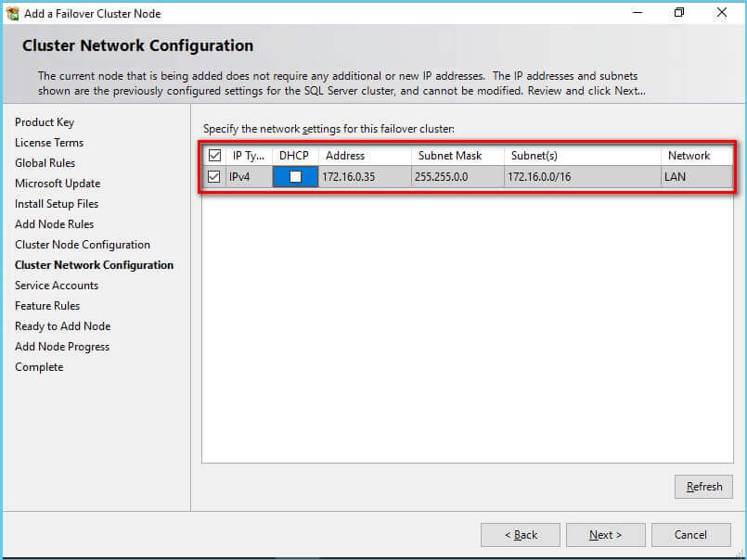This screenshot has width=747, height=560.
Task: Select the Product Key step
Action: (45, 122)
